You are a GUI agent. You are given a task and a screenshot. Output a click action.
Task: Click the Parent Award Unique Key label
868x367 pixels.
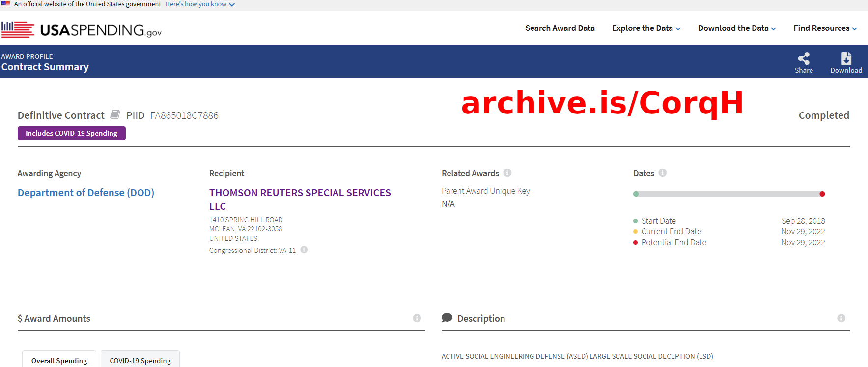pos(486,191)
